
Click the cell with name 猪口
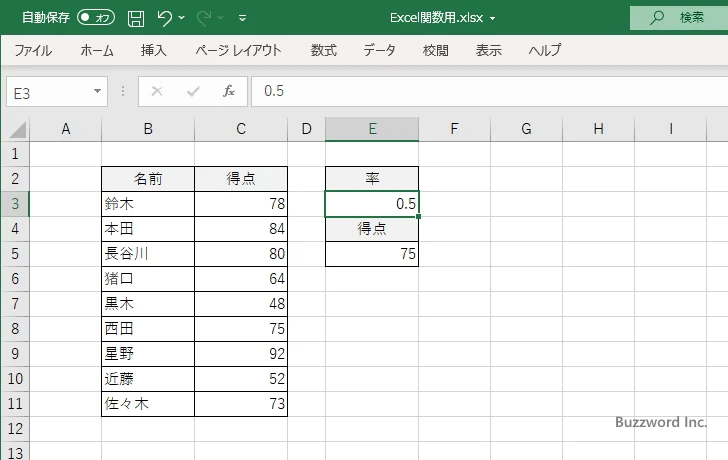click(148, 279)
